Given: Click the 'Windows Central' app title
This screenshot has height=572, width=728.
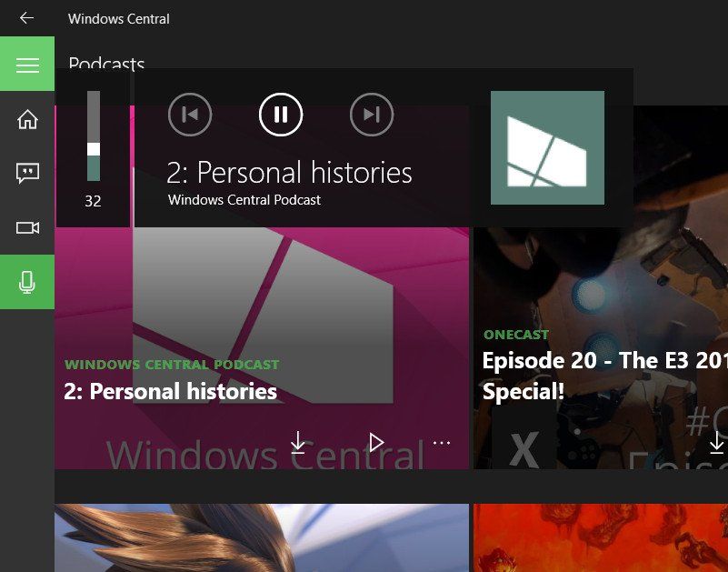Looking at the screenshot, I should (x=119, y=18).
